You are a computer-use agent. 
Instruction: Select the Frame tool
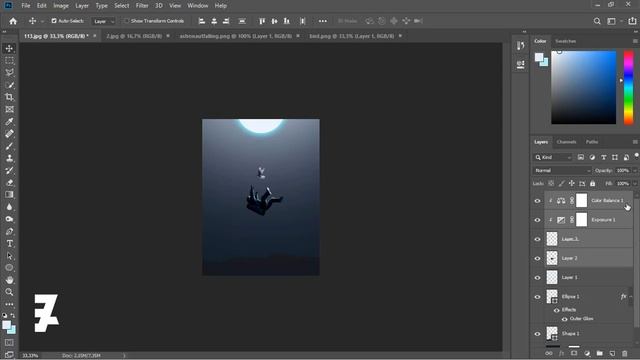pyautogui.click(x=9, y=109)
